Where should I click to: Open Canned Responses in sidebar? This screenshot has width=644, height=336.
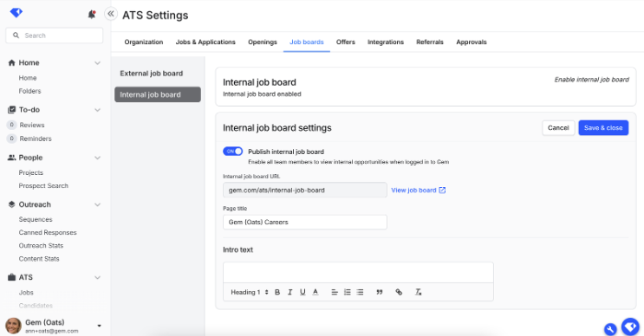pyautogui.click(x=48, y=233)
